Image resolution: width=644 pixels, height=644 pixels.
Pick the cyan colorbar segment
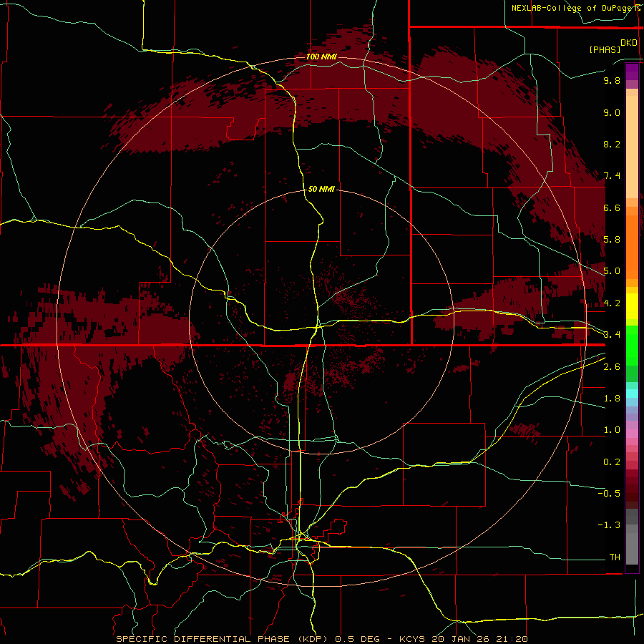632,394
